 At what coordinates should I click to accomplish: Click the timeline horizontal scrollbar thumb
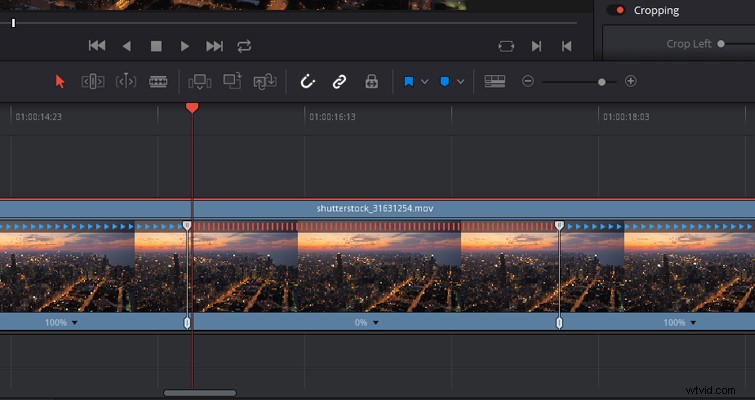(200, 393)
